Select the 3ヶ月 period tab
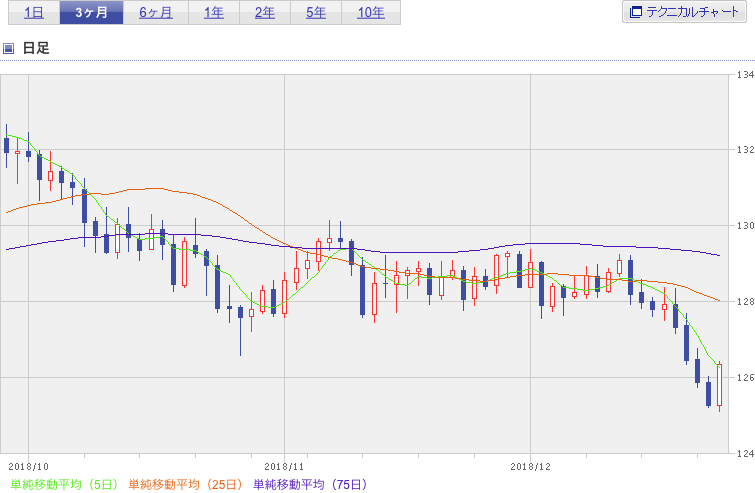This screenshot has height=493, width=755. pyautogui.click(x=91, y=13)
